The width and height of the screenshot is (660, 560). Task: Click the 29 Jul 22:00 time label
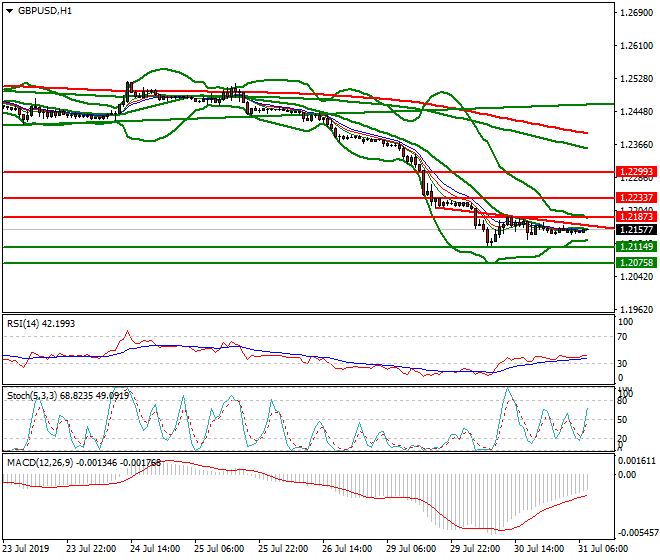coord(475,549)
